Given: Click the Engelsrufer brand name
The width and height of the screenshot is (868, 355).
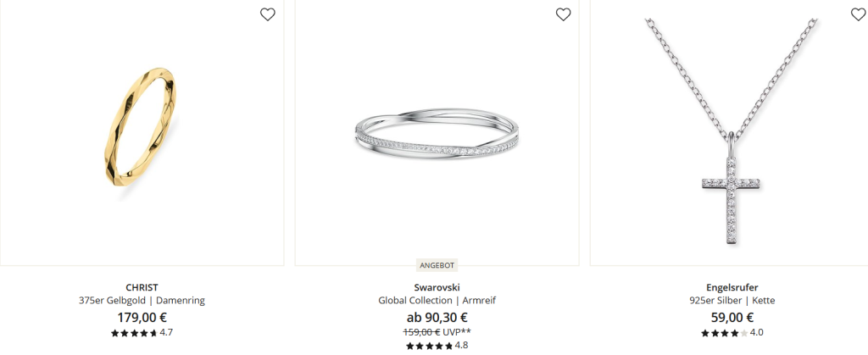Looking at the screenshot, I should [x=732, y=287].
